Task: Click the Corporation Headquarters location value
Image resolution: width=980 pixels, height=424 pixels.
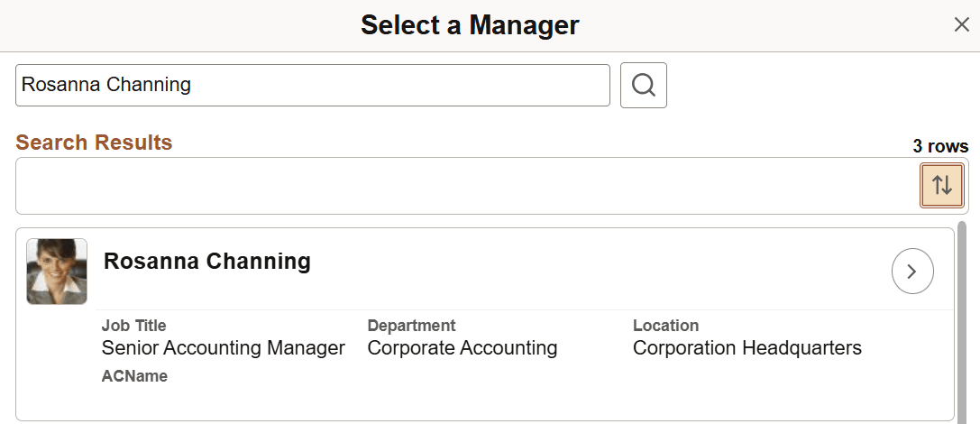Action: pyautogui.click(x=746, y=348)
